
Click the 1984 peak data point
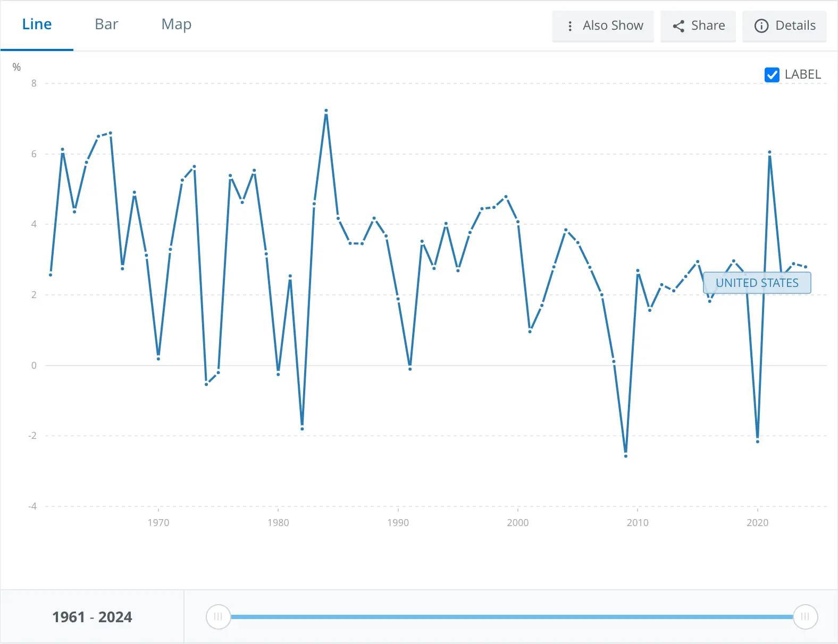coord(326,111)
